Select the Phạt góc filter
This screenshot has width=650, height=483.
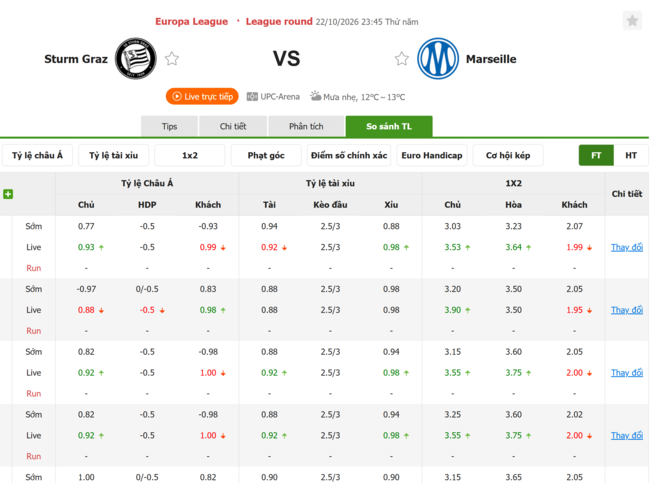click(266, 155)
